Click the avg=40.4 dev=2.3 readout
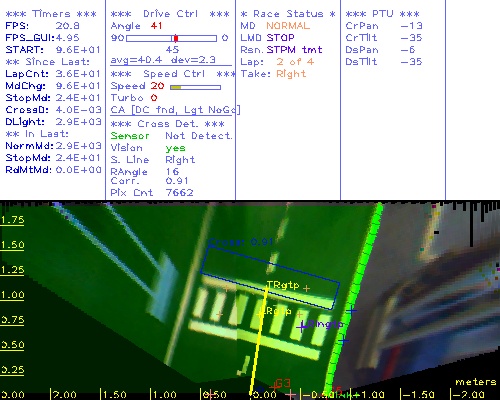Screen dimensions: 500x400 [163, 60]
